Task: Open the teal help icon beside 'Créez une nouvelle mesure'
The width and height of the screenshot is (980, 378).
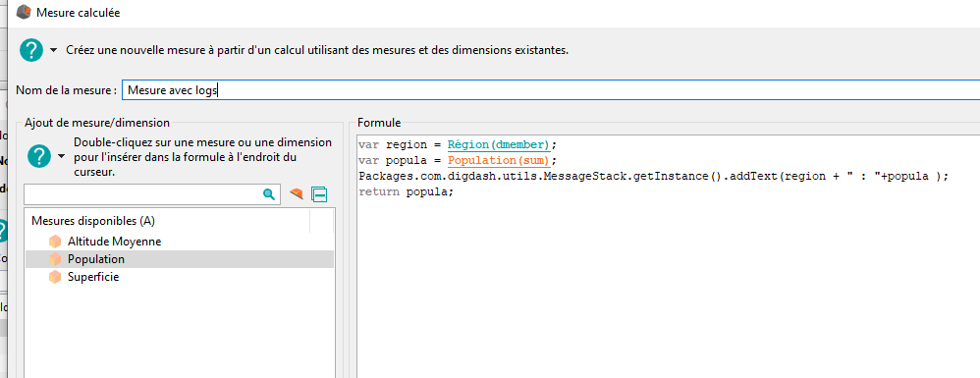Action: pyautogui.click(x=31, y=50)
